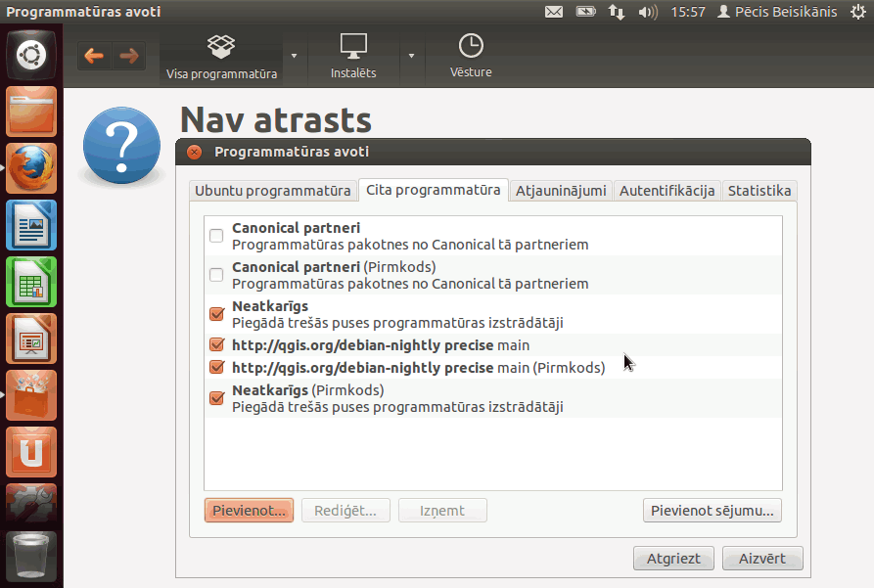874x588 pixels.
Task: Uncheck the Neatkarīgs (Pirmkods) source
Action: click(x=216, y=398)
